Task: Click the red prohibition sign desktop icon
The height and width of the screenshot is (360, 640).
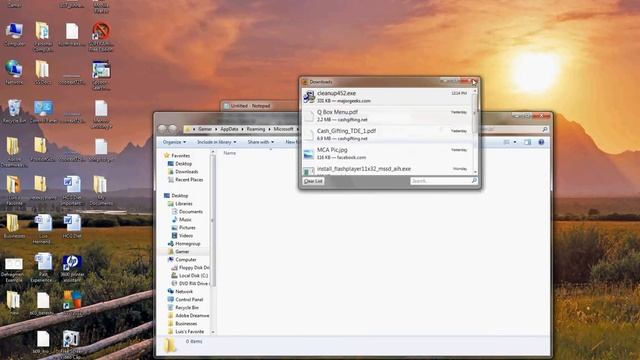Action: click(101, 36)
